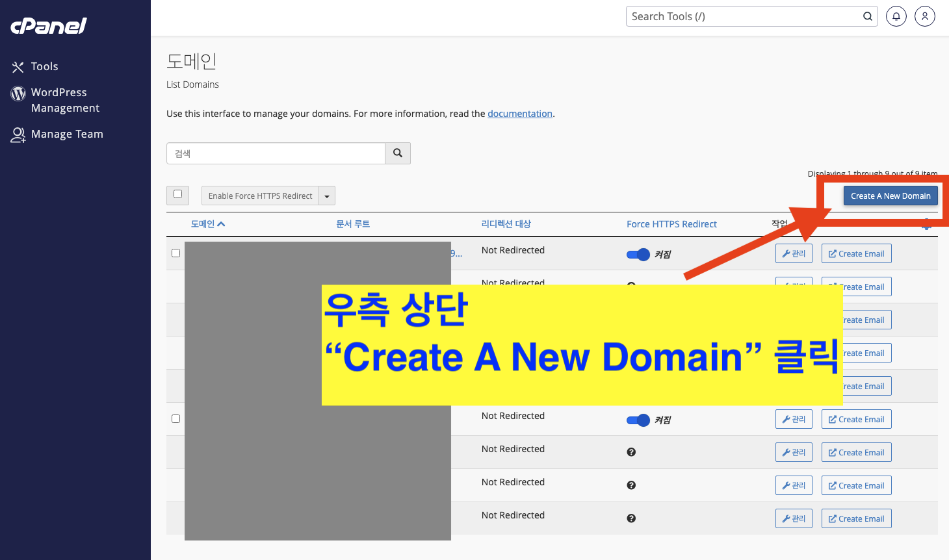Check the first domain row's checkbox
The width and height of the screenshot is (949, 560).
coord(175,253)
